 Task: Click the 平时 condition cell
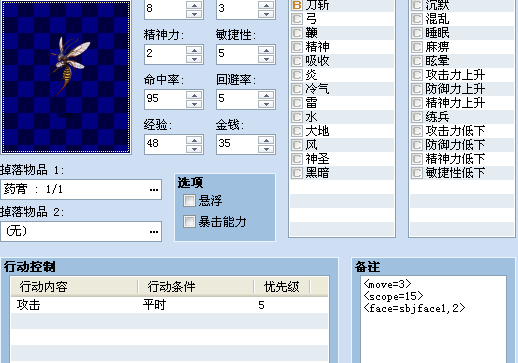tap(154, 305)
